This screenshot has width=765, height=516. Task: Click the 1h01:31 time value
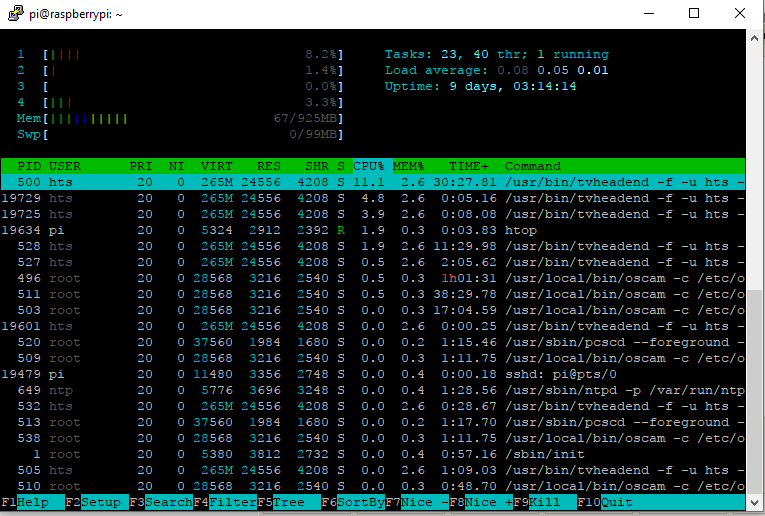pyautogui.click(x=469, y=278)
